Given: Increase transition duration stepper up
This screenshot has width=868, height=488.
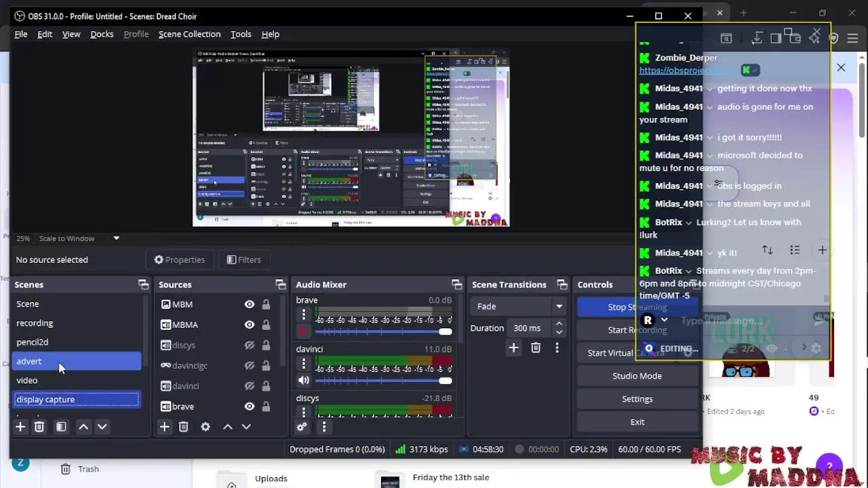Looking at the screenshot, I should click(x=559, y=324).
